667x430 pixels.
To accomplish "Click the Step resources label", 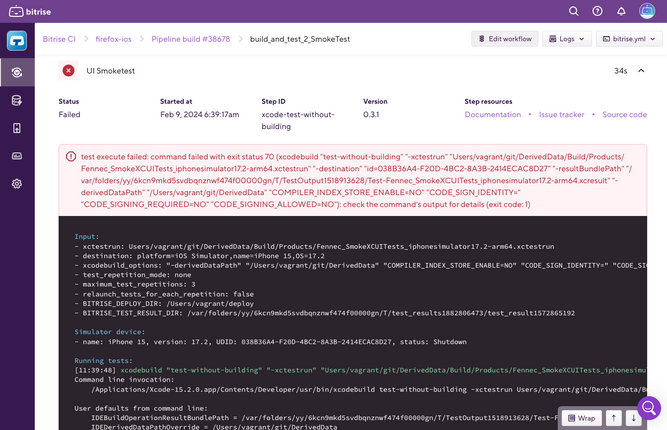I will click(x=488, y=102).
